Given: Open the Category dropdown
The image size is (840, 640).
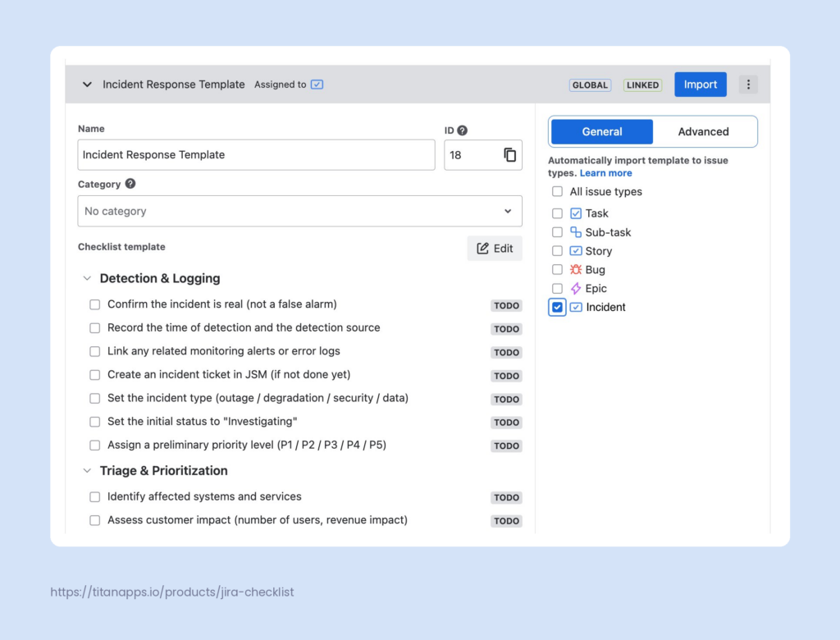Looking at the screenshot, I should tap(300, 211).
